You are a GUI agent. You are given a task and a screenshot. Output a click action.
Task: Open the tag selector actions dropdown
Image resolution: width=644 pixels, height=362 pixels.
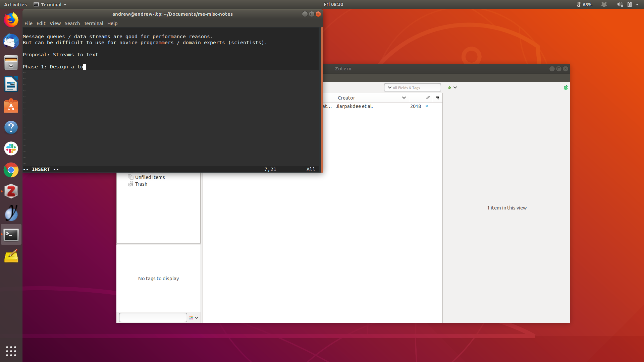click(194, 317)
